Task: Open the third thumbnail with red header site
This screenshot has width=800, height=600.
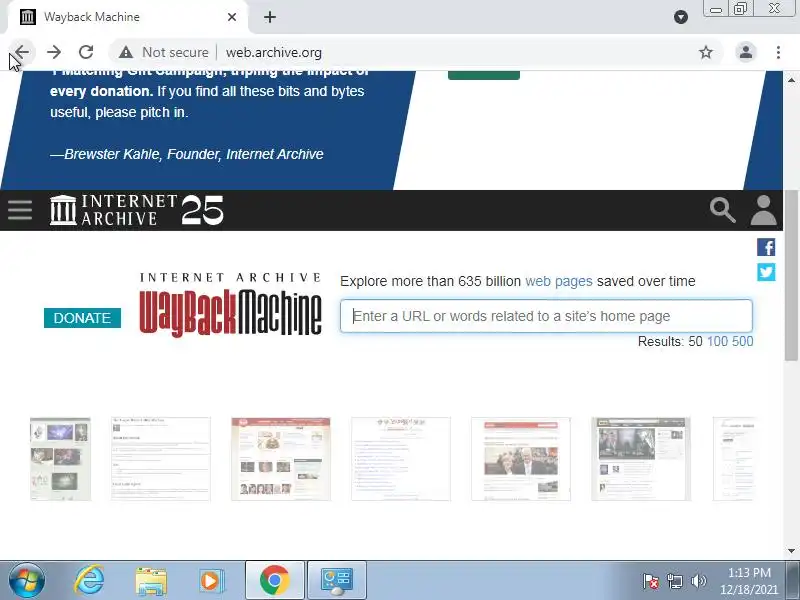Action: pos(281,459)
